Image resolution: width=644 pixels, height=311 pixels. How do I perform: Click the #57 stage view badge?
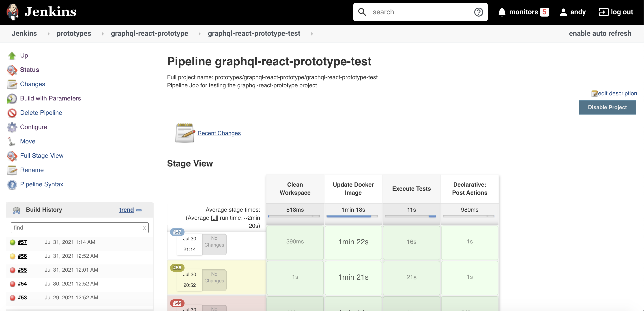(x=177, y=232)
